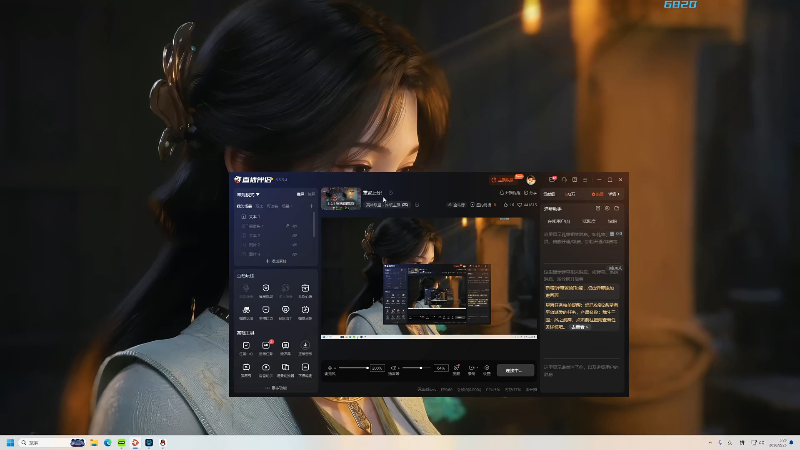This screenshot has height=450, width=800.
Task: Select the middle sub-tab in the right panel
Action: pyautogui.click(x=589, y=221)
